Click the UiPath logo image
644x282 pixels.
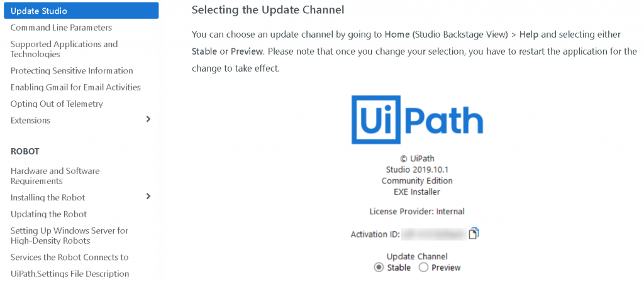click(417, 119)
